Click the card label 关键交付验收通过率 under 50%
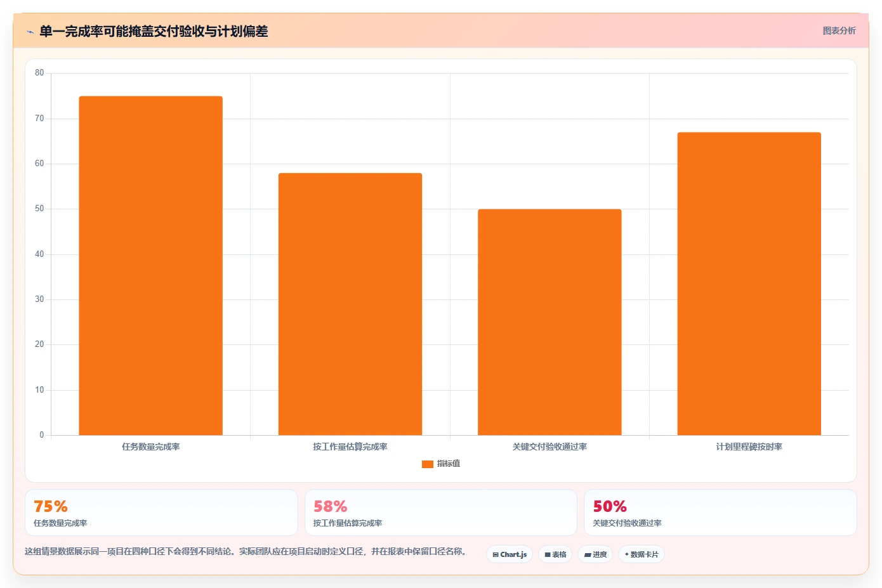This screenshot has height=588, width=882. [x=627, y=523]
